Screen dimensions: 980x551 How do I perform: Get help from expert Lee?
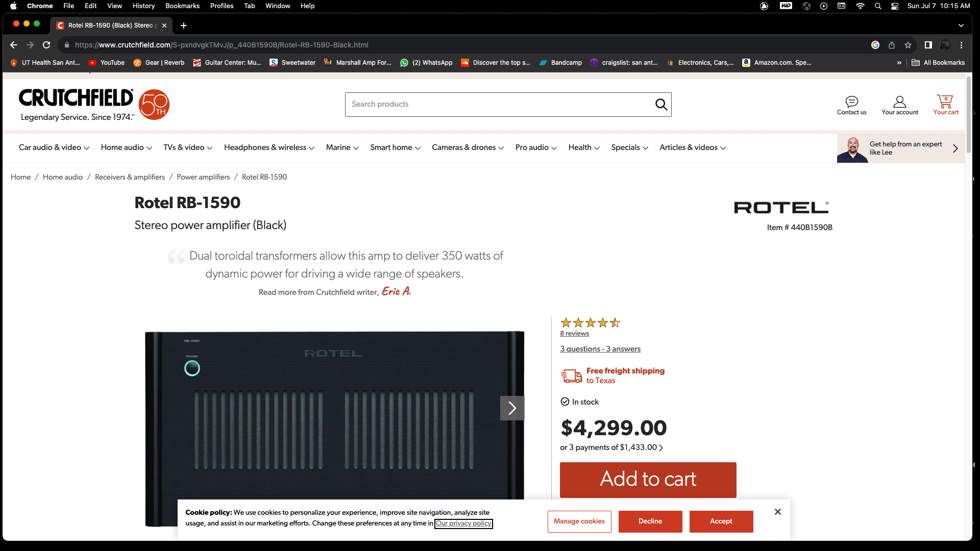coord(900,148)
